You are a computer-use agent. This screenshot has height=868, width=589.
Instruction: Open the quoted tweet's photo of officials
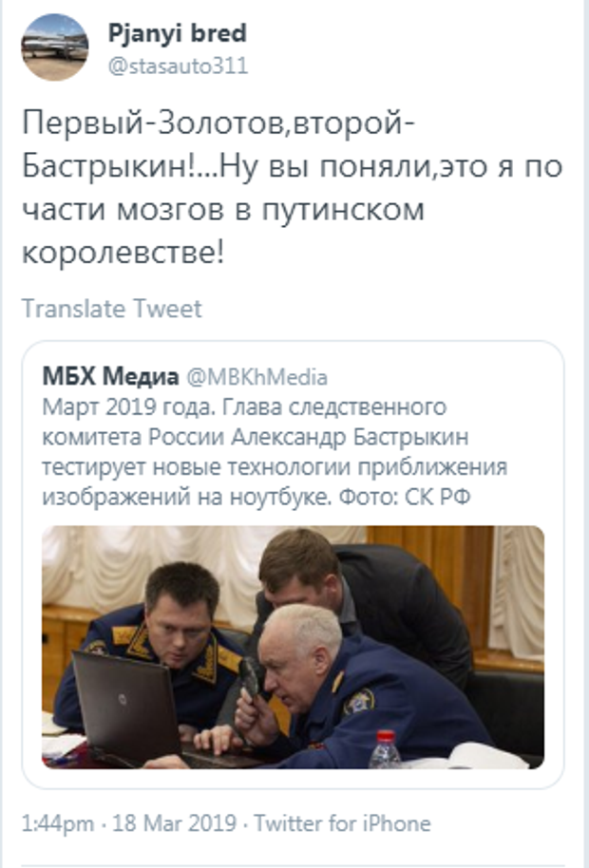(293, 647)
